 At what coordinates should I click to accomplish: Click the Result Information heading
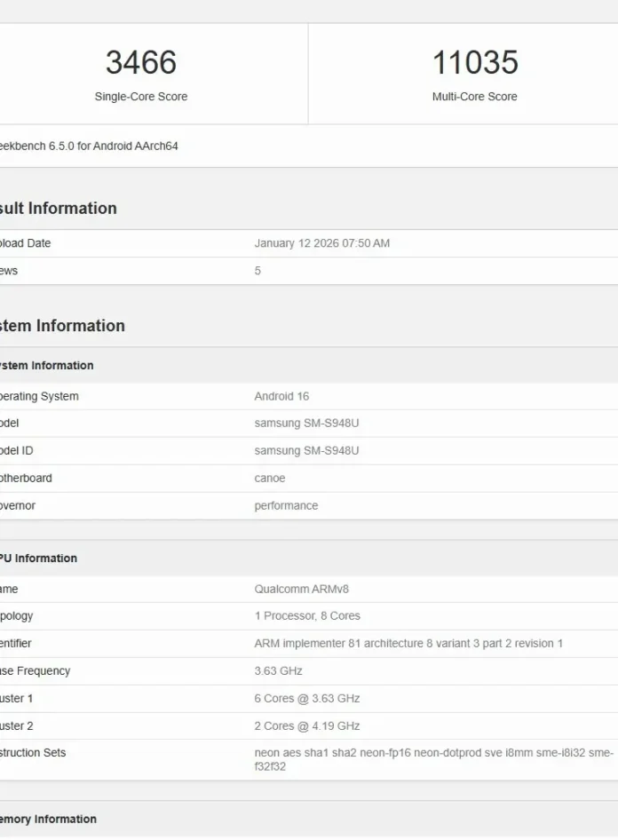(x=58, y=208)
